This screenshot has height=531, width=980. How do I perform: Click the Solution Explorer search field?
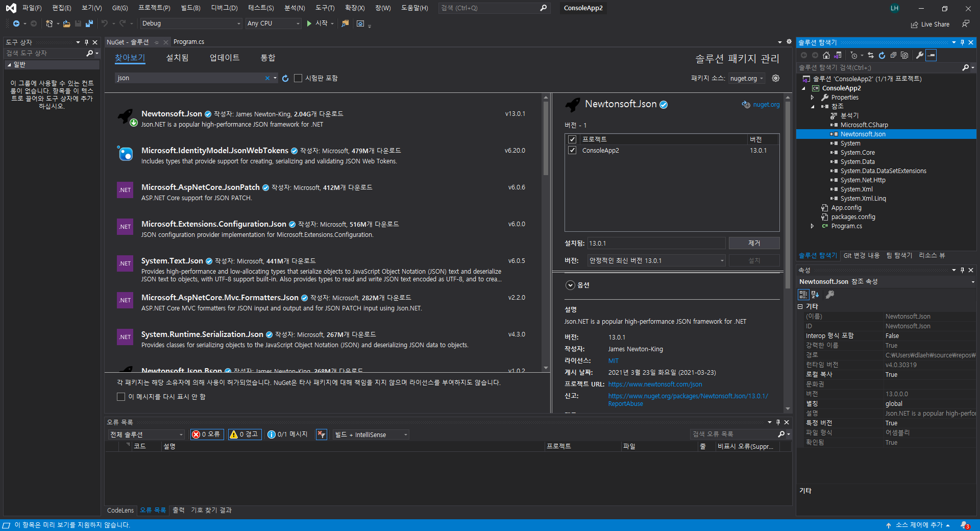(x=879, y=67)
